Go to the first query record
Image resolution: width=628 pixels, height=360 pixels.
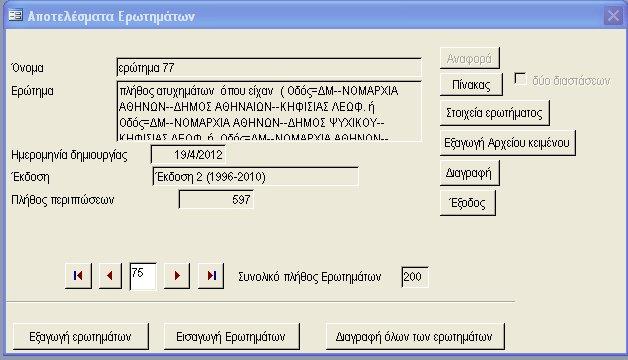pos(78,276)
